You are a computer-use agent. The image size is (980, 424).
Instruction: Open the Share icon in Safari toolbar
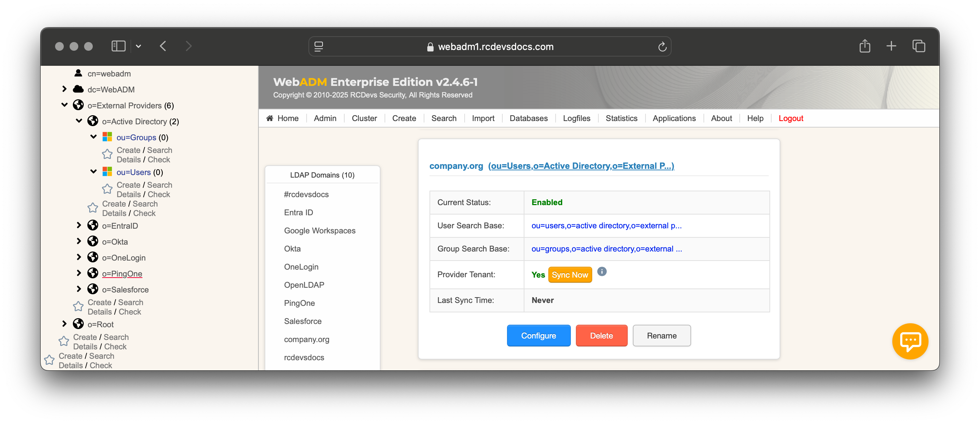point(864,46)
